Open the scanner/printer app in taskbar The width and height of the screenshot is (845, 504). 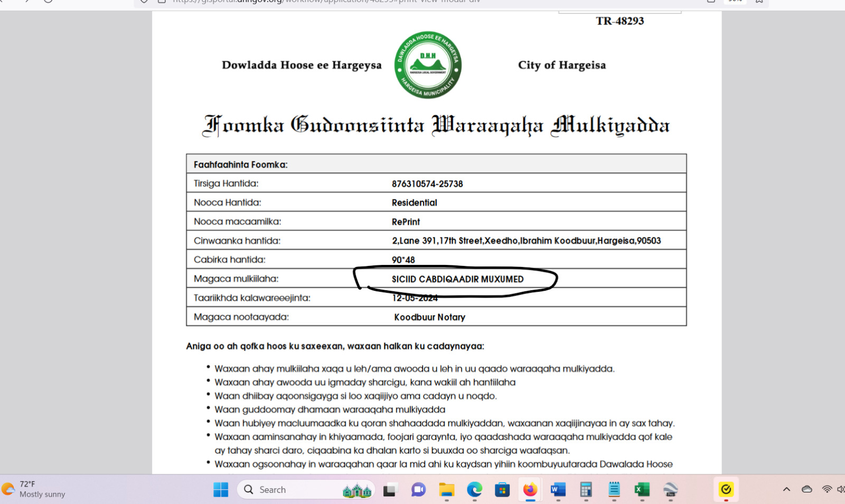(671, 490)
